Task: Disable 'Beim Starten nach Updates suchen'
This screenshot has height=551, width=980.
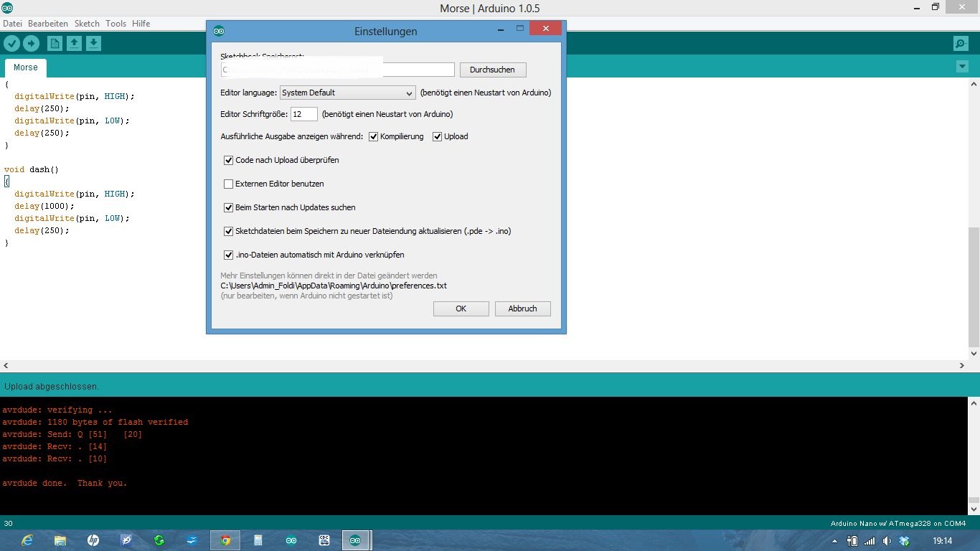Action: [229, 207]
